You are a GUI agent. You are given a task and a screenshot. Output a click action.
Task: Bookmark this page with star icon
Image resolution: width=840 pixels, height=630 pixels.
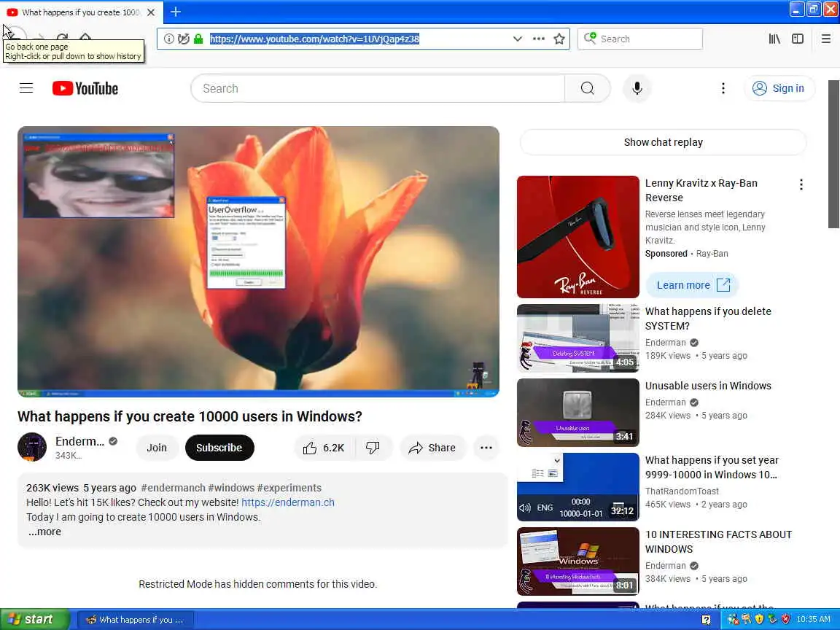[559, 39]
